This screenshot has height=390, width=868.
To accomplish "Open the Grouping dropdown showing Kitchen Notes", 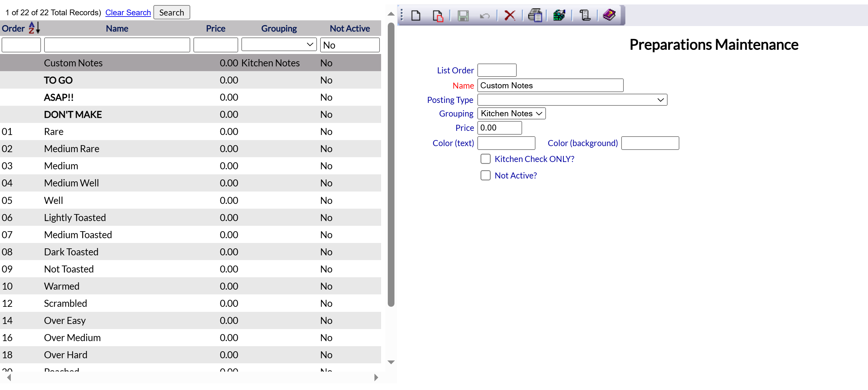I will 511,114.
